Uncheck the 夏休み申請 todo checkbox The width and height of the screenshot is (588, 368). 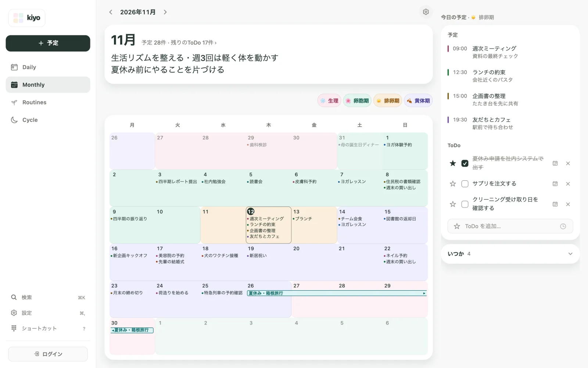click(465, 163)
